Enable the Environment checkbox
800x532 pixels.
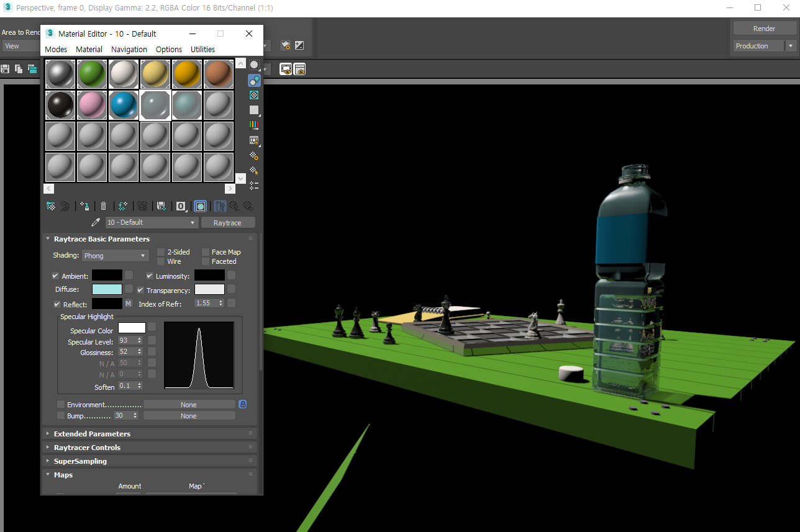(x=61, y=405)
